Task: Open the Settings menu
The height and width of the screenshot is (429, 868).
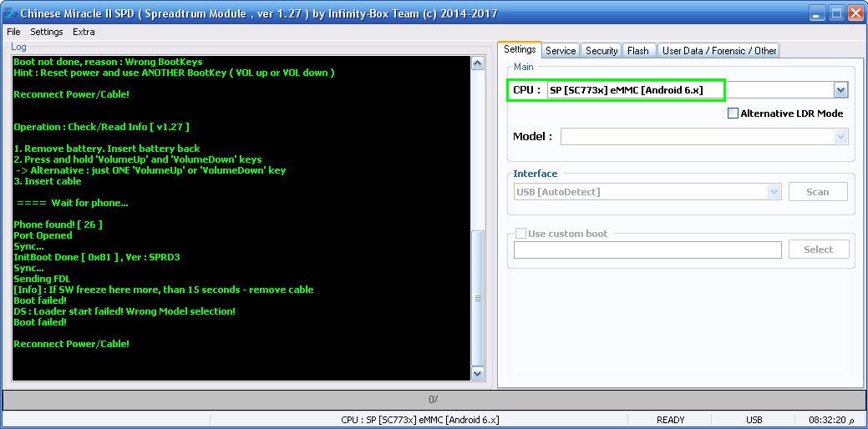Action: tap(47, 32)
